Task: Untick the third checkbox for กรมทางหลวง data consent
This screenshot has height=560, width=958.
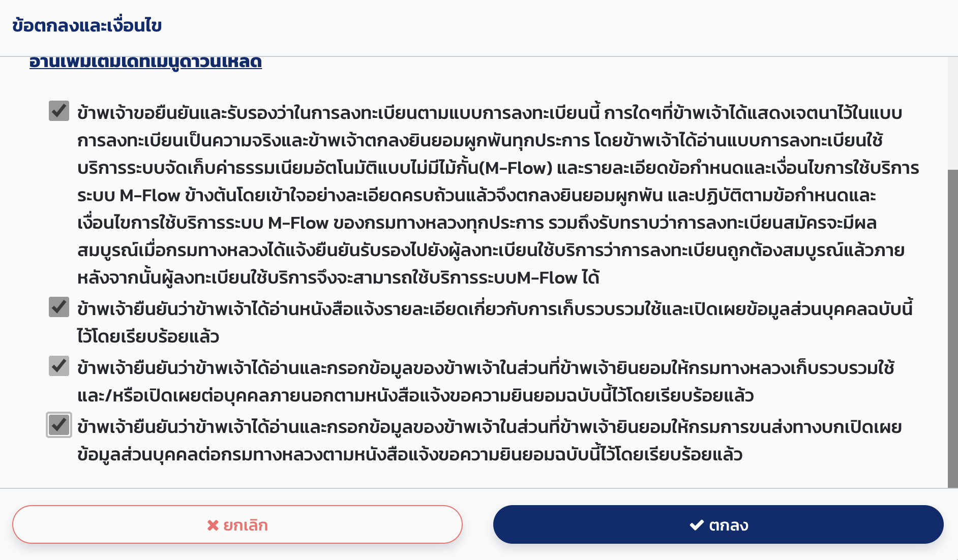Action: coord(59,366)
